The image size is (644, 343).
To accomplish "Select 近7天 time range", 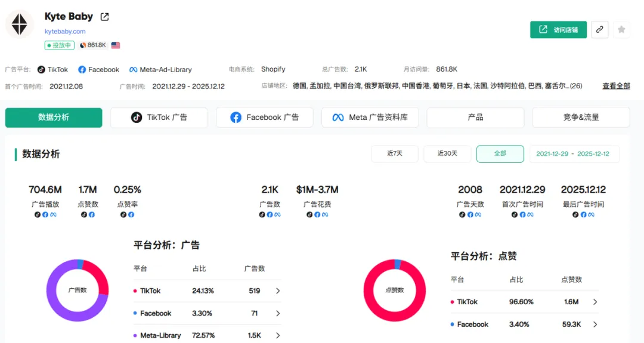I will pyautogui.click(x=395, y=154).
